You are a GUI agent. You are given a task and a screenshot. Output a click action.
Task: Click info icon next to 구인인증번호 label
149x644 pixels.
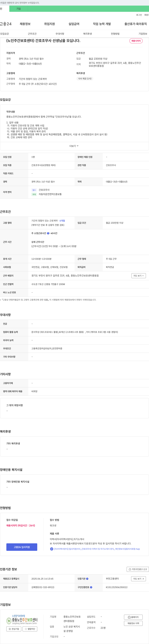point(91,587)
